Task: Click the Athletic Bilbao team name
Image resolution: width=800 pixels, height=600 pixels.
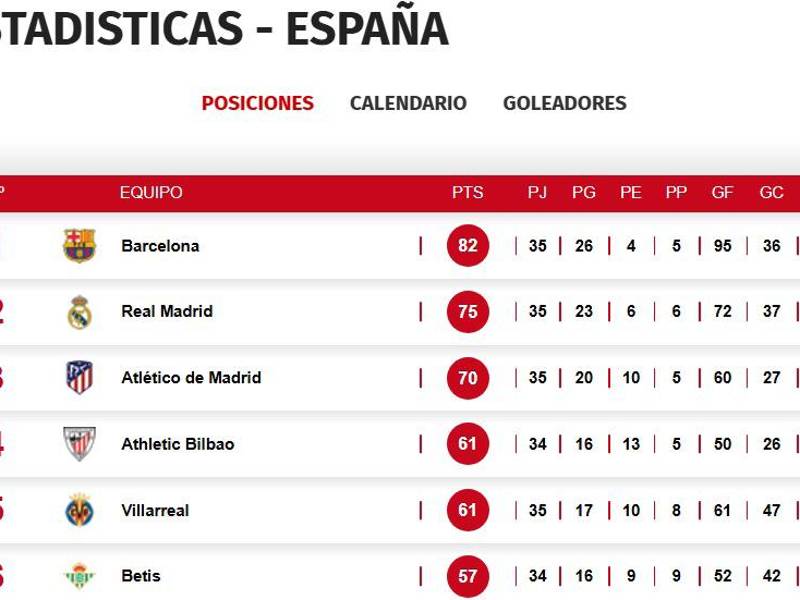Action: point(178,444)
